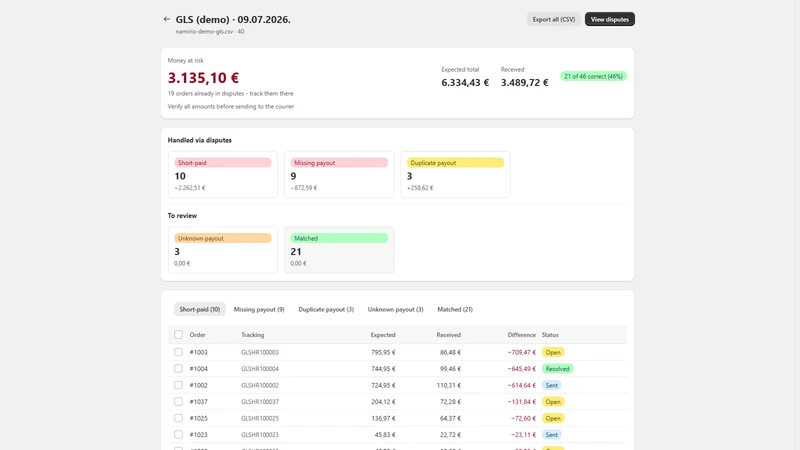This screenshot has width=800, height=450.
Task: Click order number #1003
Action: point(198,352)
